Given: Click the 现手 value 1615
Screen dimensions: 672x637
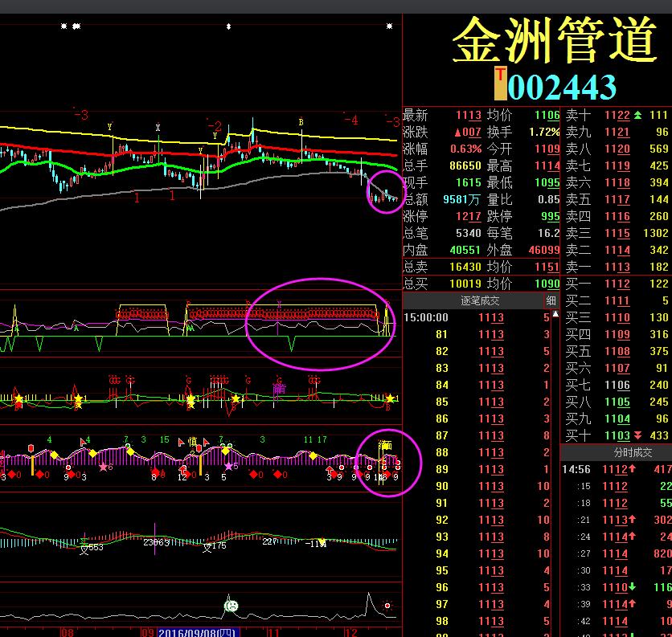Looking at the screenshot, I should click(x=469, y=183).
